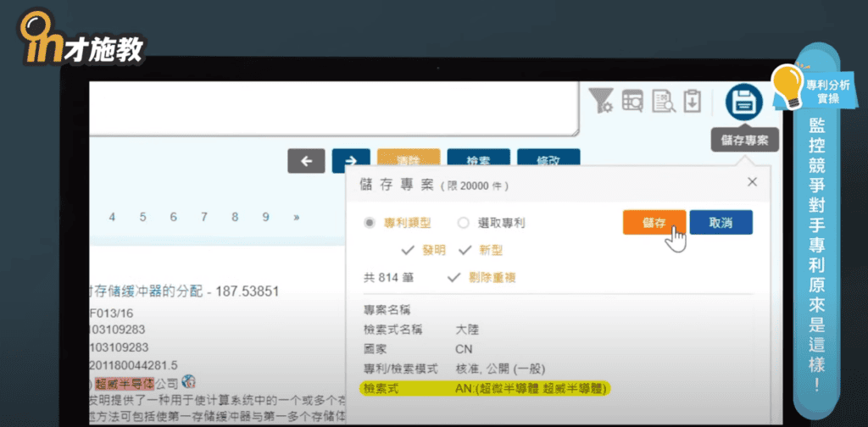The height and width of the screenshot is (427, 868).
Task: Open the patent title ending 187.53851
Action: coord(185,291)
